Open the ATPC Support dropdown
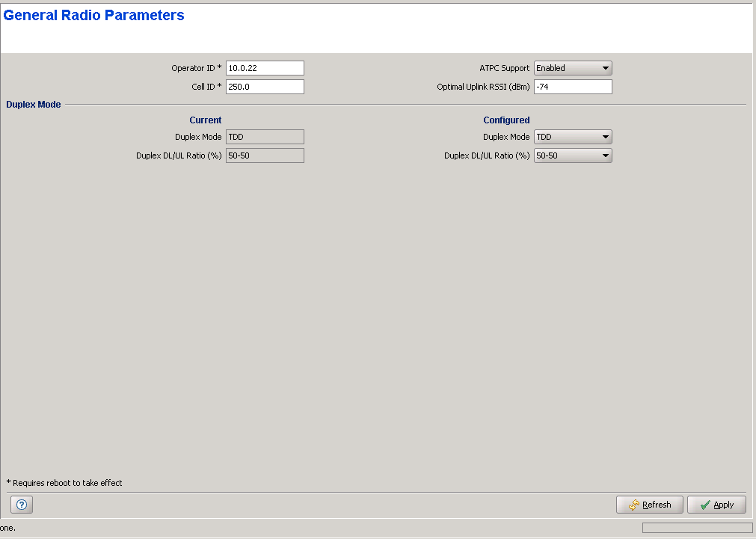The image size is (756, 539). 573,68
